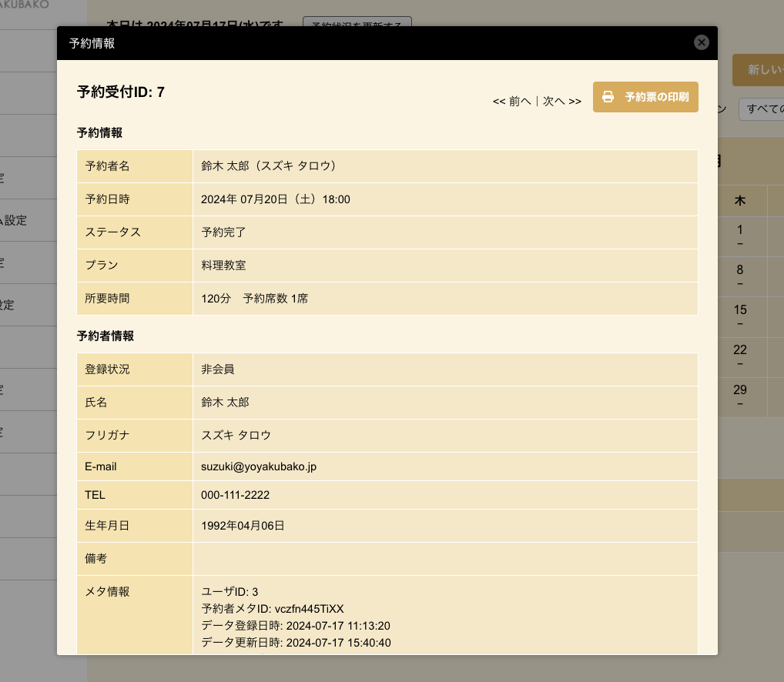Screen dimensions: 784x682
Task: Go to next reservation via 次へ >>
Action: pyautogui.click(x=562, y=102)
